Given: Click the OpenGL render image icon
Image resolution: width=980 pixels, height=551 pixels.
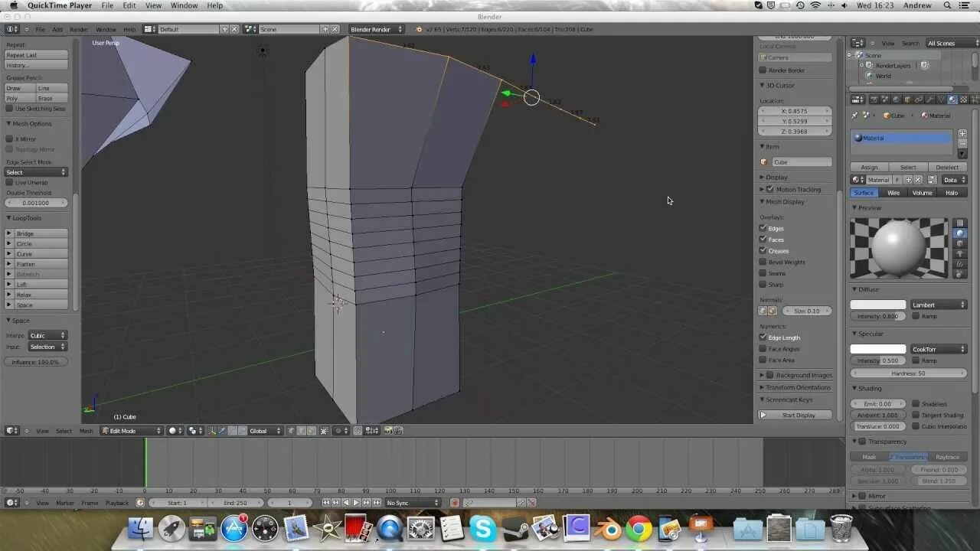Looking at the screenshot, I should pos(388,431).
